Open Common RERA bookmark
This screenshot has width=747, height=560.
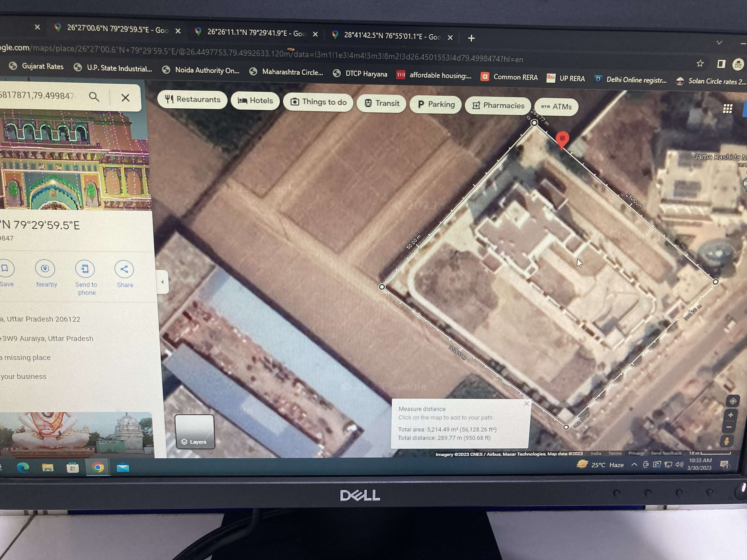coord(509,77)
